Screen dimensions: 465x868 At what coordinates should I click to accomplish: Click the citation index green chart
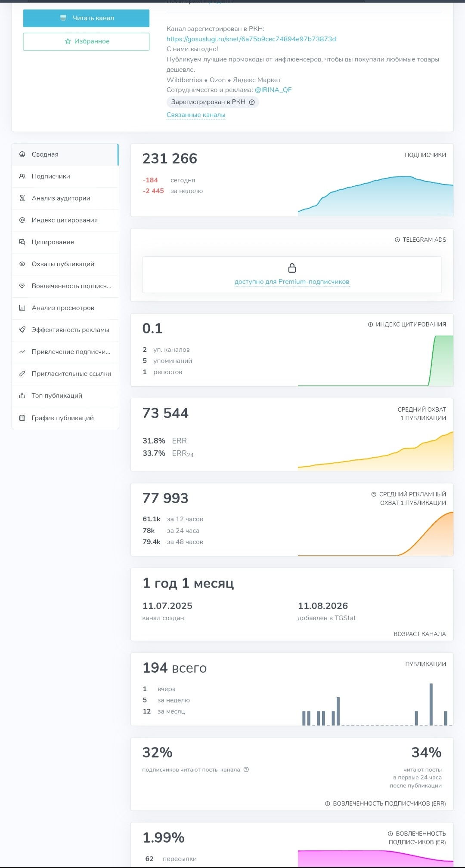click(x=375, y=360)
